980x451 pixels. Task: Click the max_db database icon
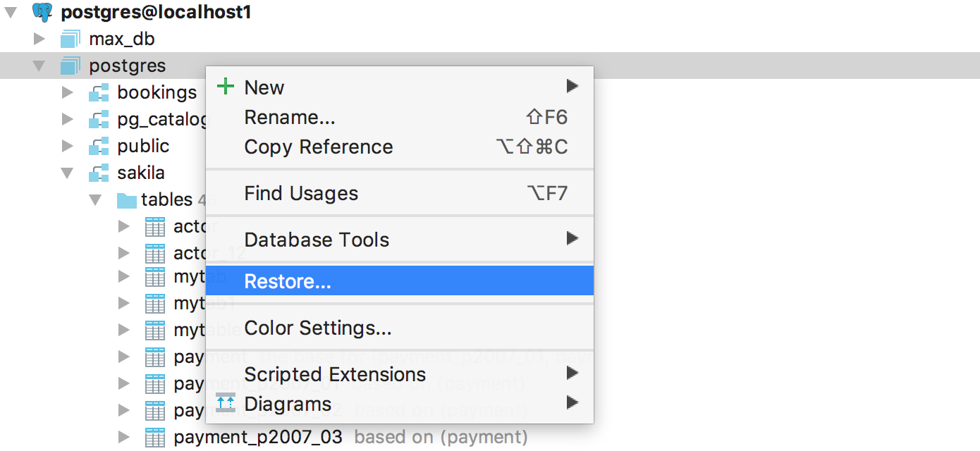[71, 39]
